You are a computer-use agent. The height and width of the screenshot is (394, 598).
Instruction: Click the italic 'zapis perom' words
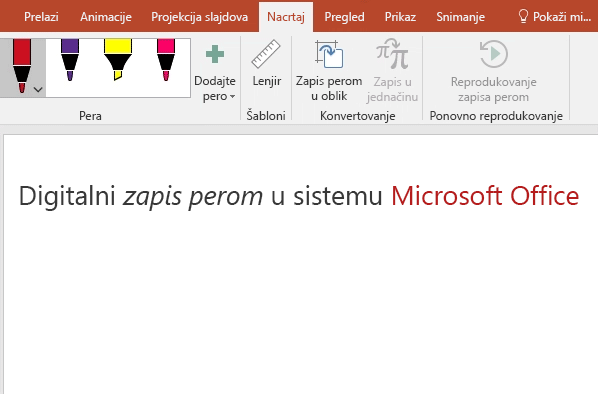click(x=193, y=197)
